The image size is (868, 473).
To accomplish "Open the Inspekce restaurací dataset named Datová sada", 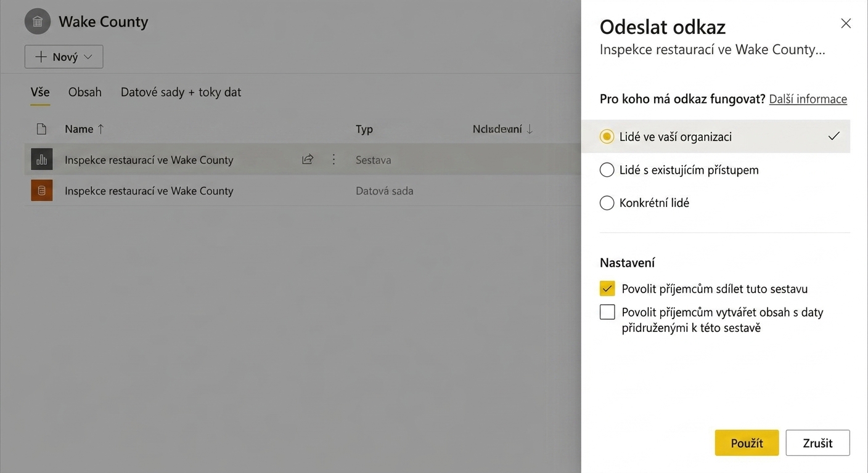I will tap(149, 191).
